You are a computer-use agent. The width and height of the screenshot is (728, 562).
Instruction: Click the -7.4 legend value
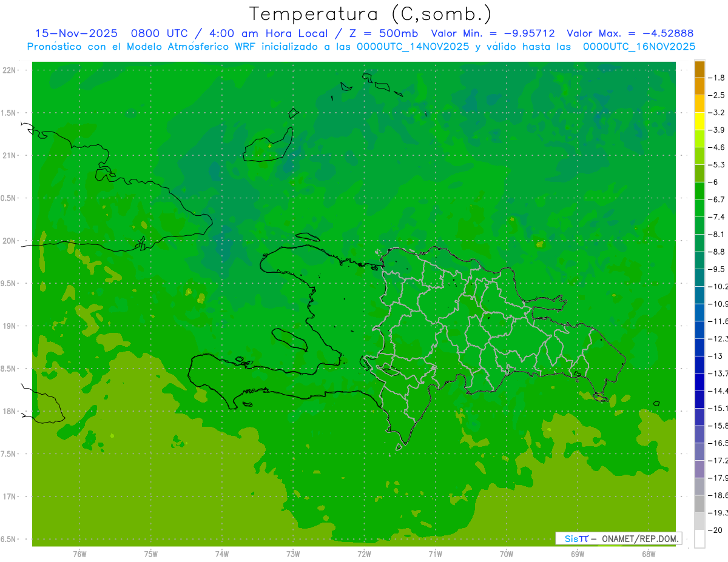click(716, 216)
